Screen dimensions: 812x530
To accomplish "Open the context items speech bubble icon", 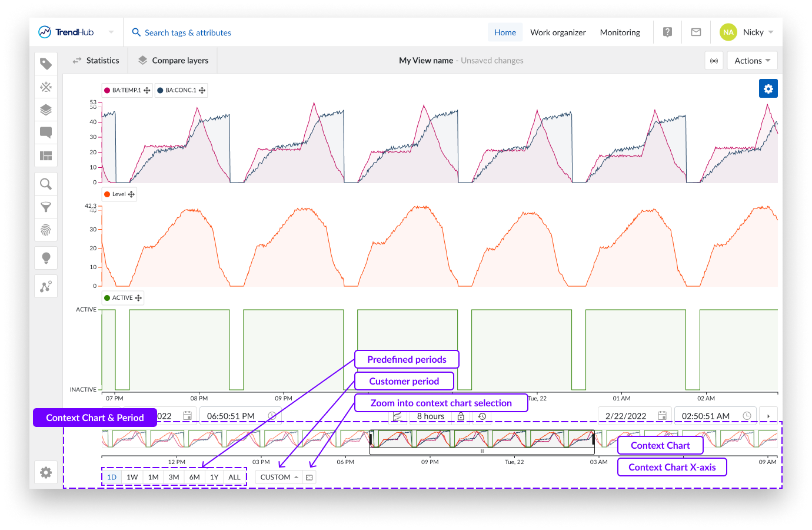I will [46, 132].
